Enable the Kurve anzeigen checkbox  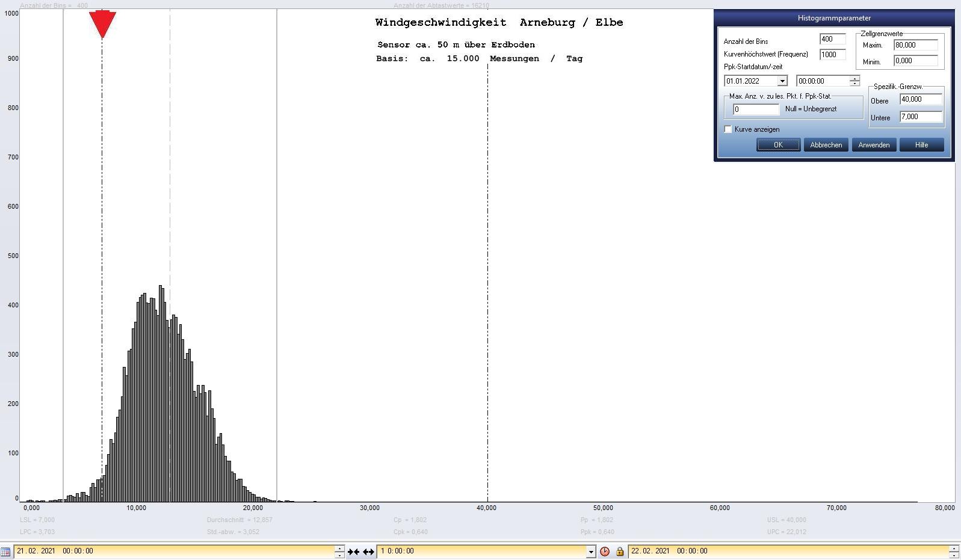point(728,129)
